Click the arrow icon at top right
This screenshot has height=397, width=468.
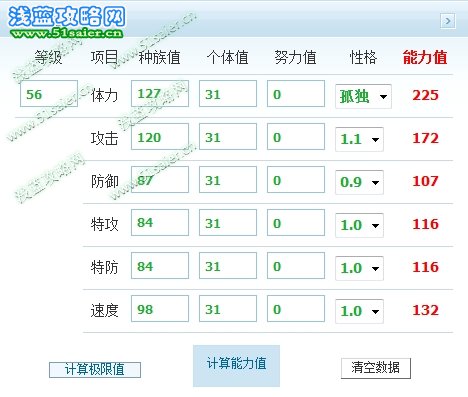pos(448,21)
